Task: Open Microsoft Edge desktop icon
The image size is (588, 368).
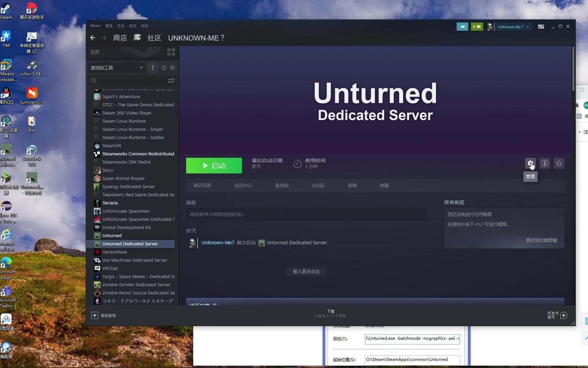Action: [x=7, y=269]
